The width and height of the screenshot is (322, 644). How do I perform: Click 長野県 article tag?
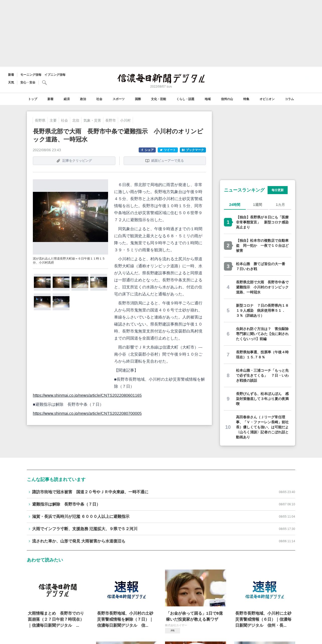[x=40, y=120]
